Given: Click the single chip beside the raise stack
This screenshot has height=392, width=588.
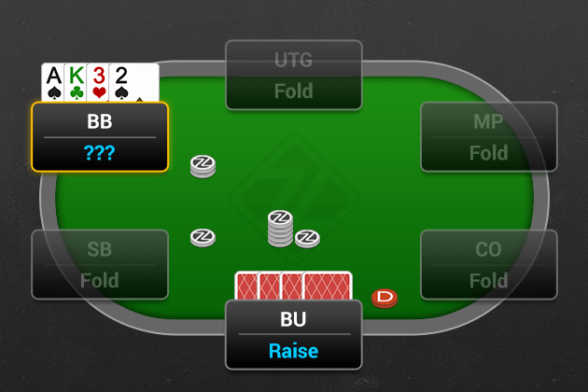Looking at the screenshot, I should (307, 239).
